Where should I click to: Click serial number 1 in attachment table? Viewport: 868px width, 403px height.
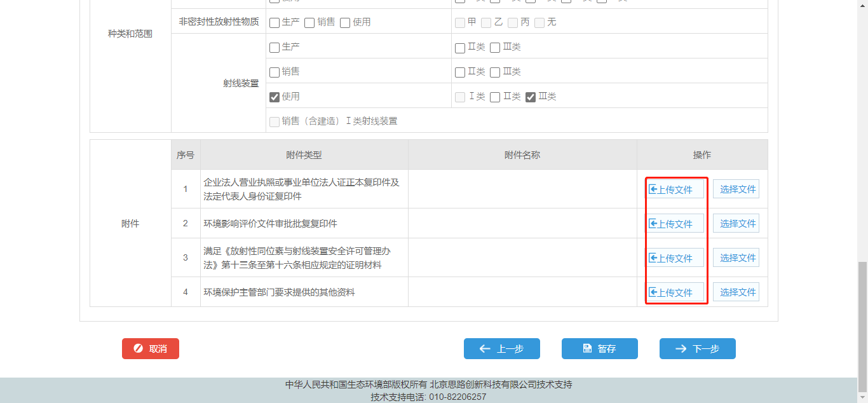[x=186, y=189]
